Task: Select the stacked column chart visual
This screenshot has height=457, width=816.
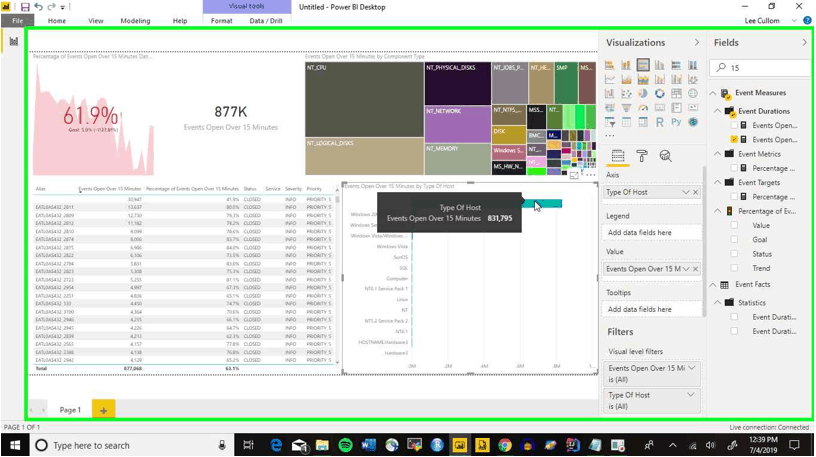Action: pyautogui.click(x=626, y=65)
